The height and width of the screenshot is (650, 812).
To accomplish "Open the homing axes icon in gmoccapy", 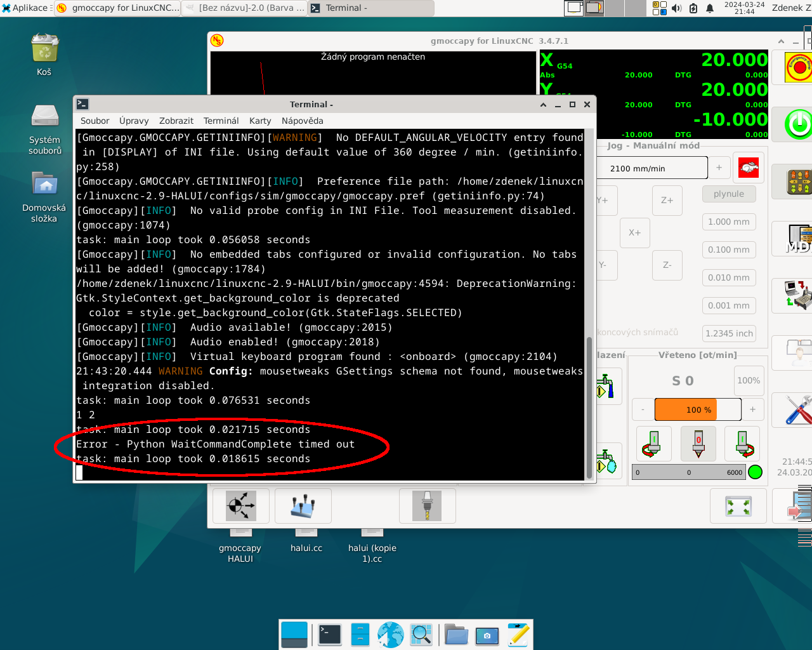I will click(303, 506).
